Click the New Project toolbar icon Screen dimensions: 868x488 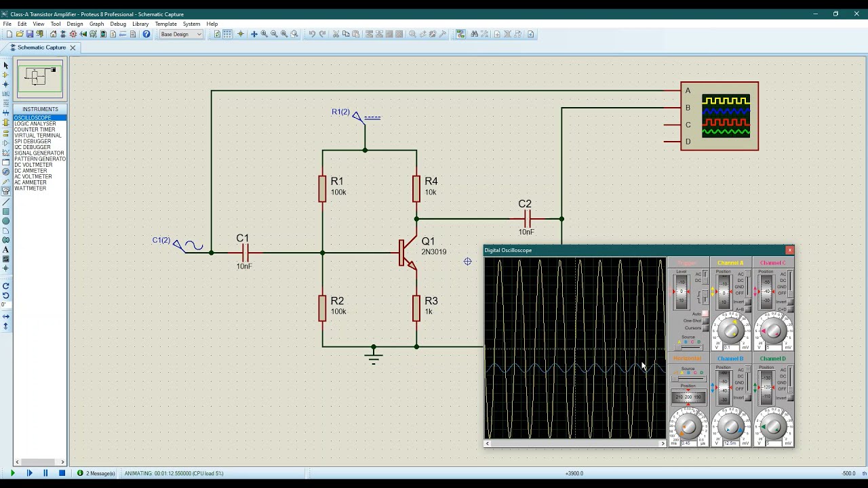(9, 34)
